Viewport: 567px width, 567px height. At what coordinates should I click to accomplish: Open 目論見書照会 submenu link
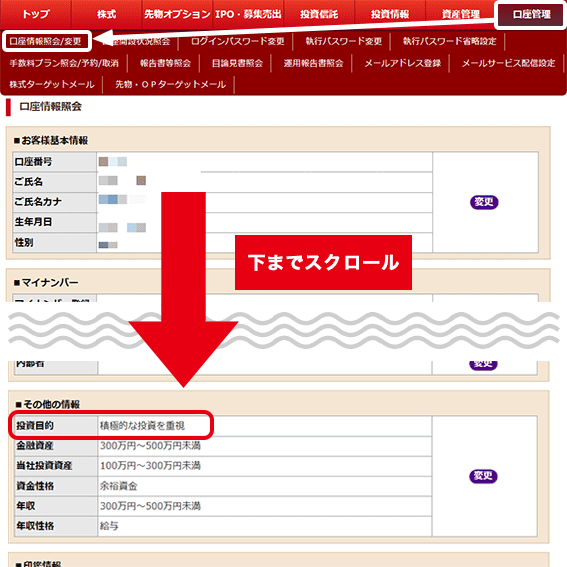coord(237,63)
